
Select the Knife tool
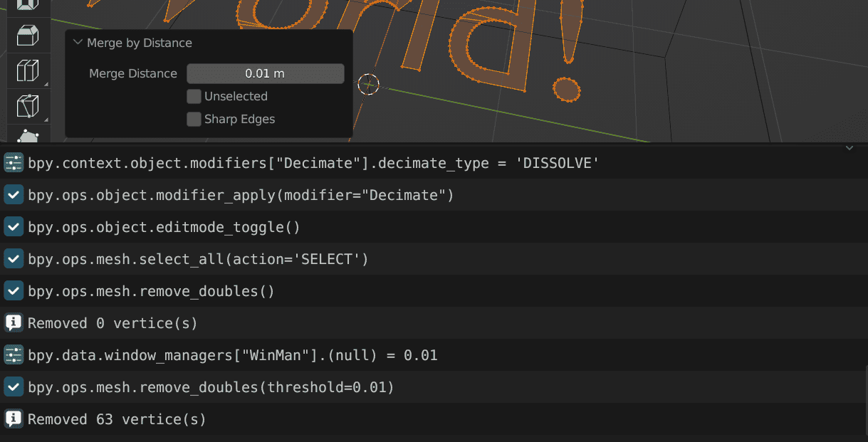click(28, 107)
